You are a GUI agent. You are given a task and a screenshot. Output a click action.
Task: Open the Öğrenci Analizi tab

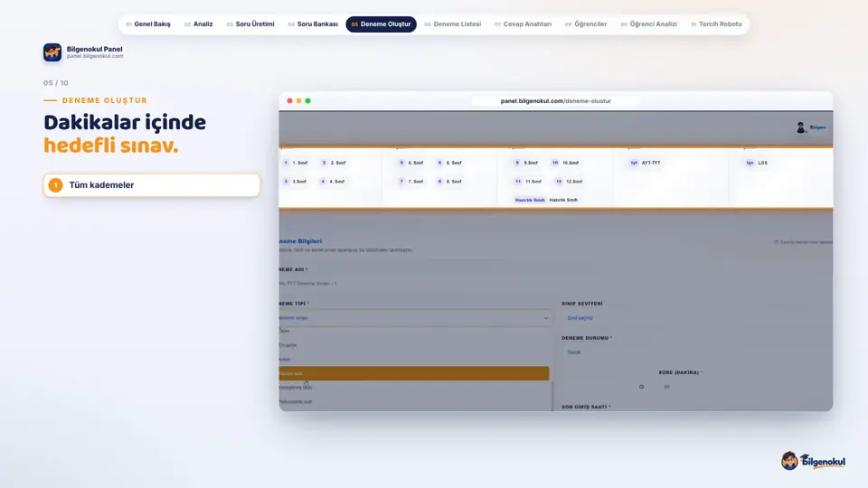pyautogui.click(x=648, y=24)
